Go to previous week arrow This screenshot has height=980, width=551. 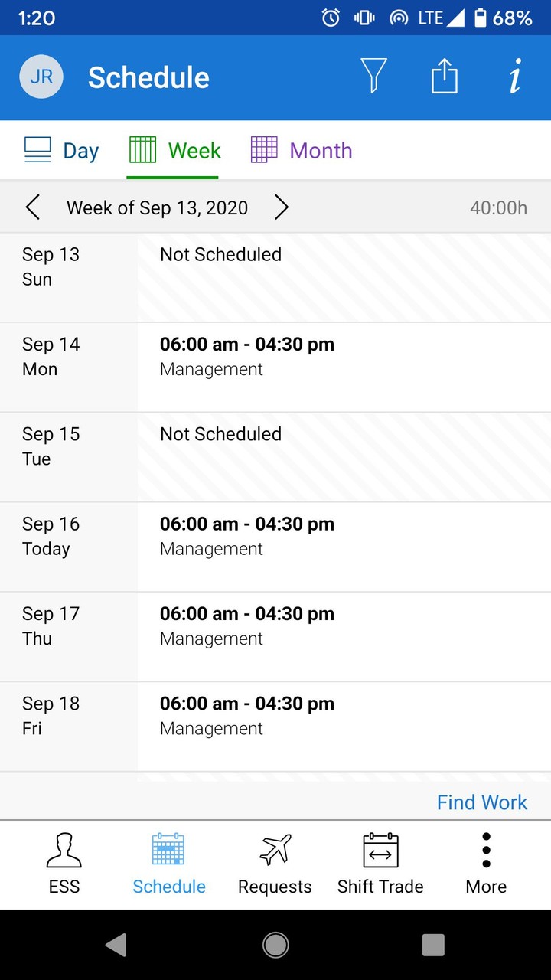33,207
